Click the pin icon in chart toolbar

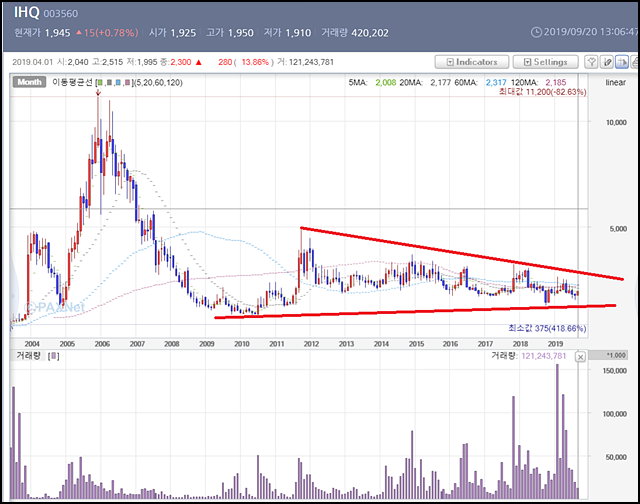click(591, 62)
